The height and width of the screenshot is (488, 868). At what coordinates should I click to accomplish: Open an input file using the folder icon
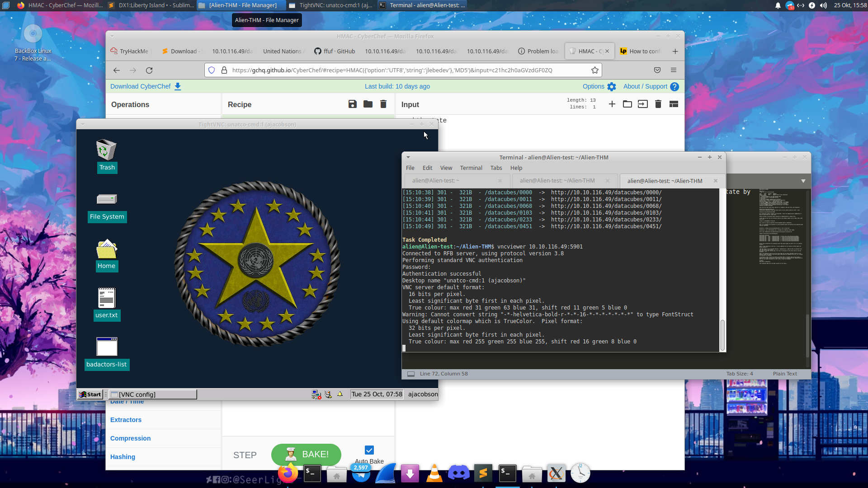click(x=627, y=104)
